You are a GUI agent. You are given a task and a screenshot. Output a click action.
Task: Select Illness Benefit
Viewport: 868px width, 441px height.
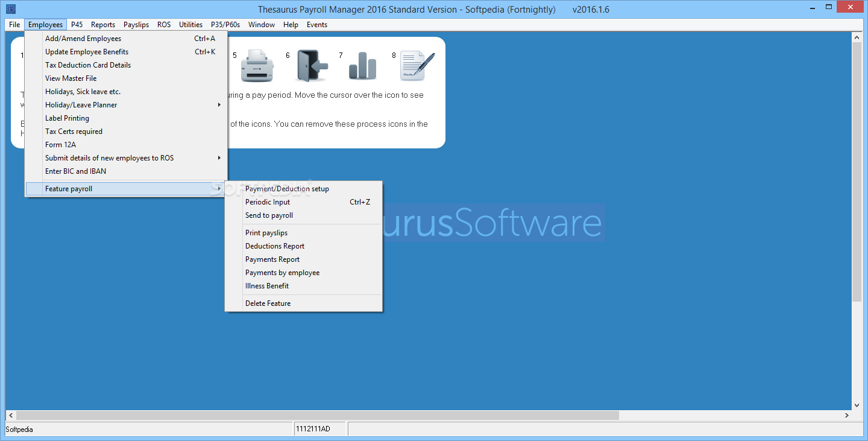tap(304, 286)
